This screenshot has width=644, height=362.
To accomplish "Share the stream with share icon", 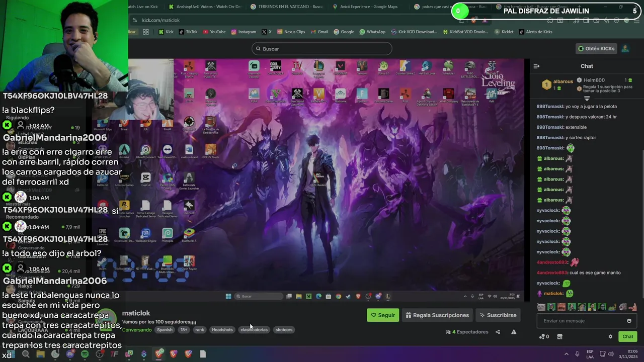I will [498, 332].
